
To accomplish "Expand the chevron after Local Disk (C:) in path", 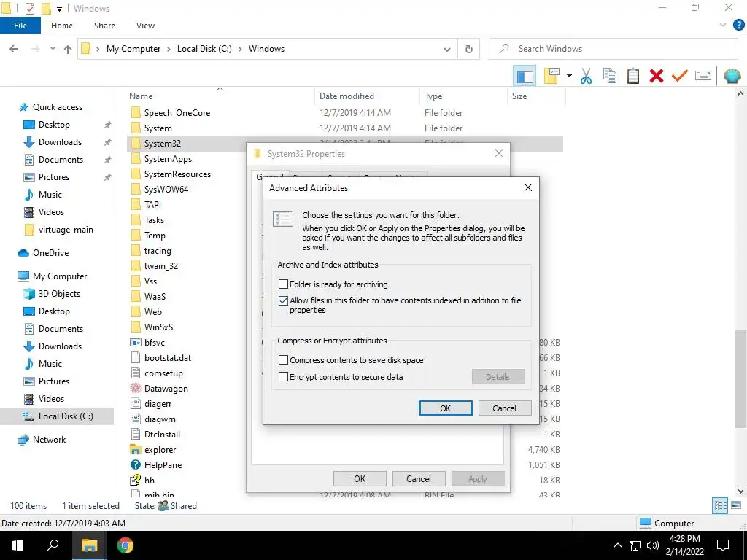I will 240,49.
